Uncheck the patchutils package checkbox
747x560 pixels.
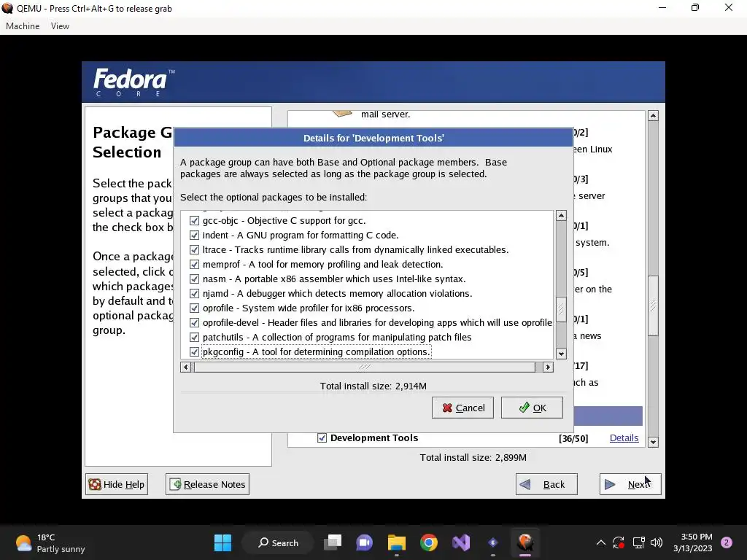pyautogui.click(x=194, y=337)
